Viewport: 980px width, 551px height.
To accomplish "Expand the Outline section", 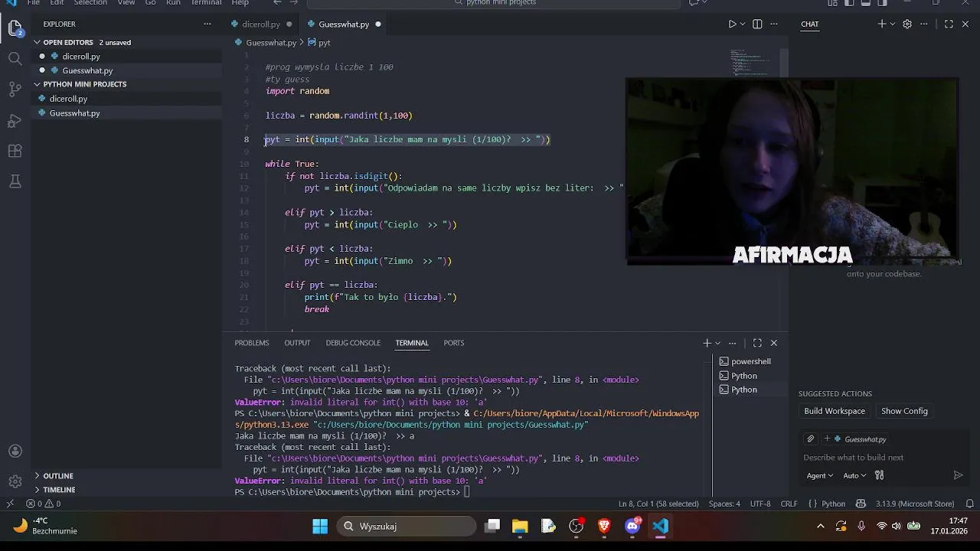I will pos(58,476).
